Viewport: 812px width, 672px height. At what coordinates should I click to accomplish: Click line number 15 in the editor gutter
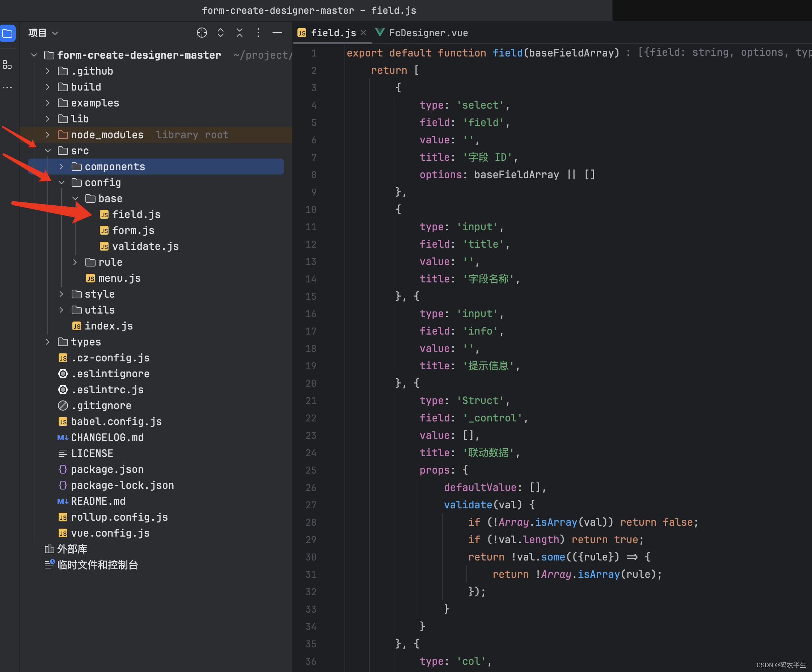coord(310,296)
